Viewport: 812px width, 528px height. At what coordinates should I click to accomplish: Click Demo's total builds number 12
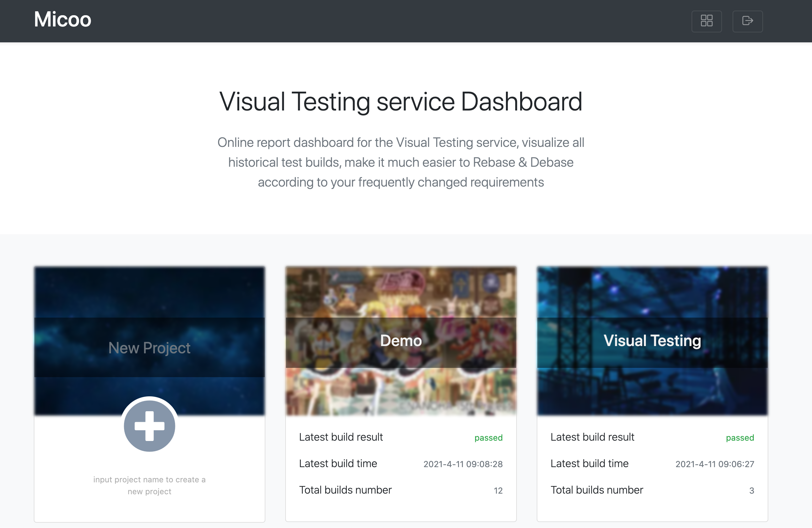498,491
